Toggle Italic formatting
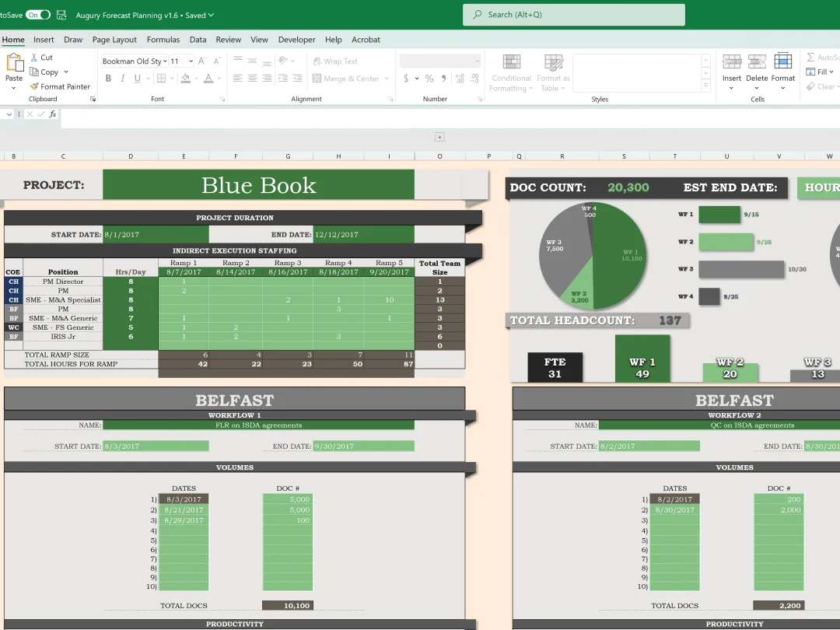Screen dimensions: 840x630 click(x=123, y=79)
